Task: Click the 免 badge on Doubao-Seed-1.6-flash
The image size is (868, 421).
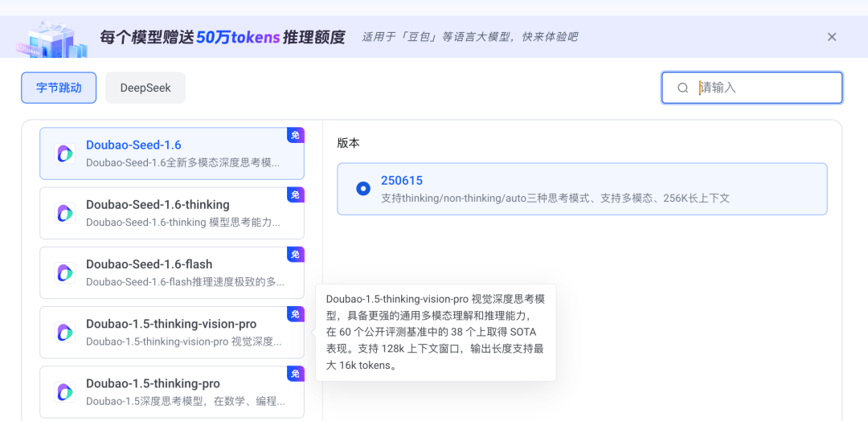Action: 296,255
